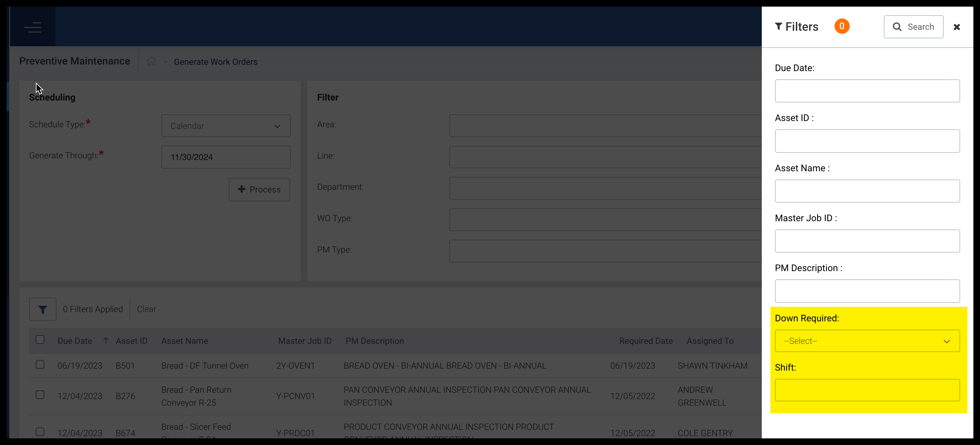Click the Filters funnel icon in panel header
Image resolution: width=980 pixels, height=445 pixels.
pos(778,26)
